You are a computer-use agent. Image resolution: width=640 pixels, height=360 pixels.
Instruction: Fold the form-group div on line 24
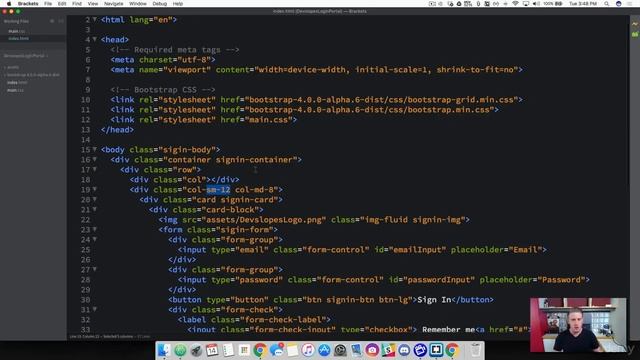pyautogui.click(x=95, y=240)
